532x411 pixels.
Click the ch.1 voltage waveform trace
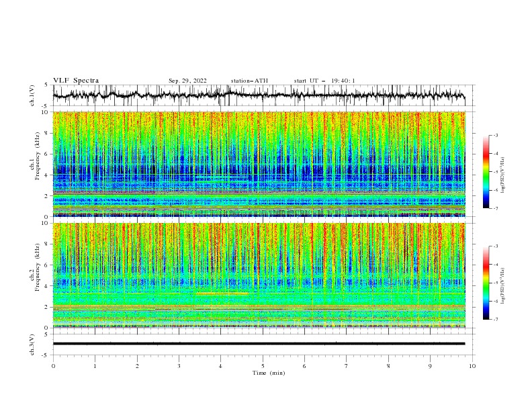tap(259, 95)
